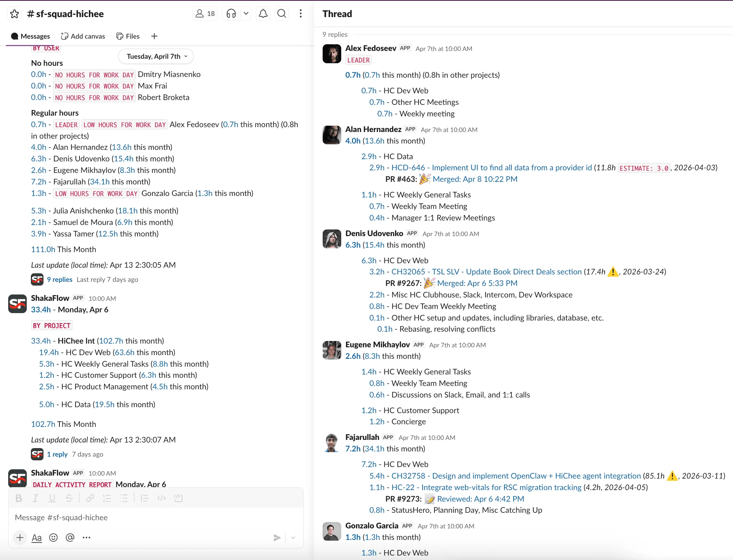This screenshot has height=560, width=733.
Task: Start a huddle with headphones icon
Action: click(x=231, y=14)
